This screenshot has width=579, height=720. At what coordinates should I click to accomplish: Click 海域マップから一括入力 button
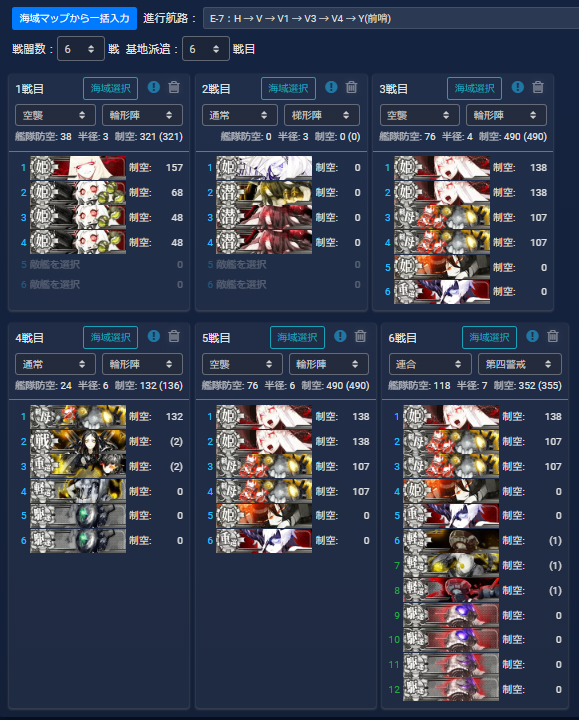coord(74,18)
